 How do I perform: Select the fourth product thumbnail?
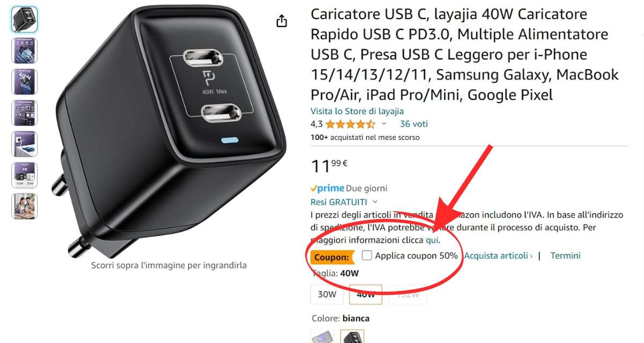point(25,113)
